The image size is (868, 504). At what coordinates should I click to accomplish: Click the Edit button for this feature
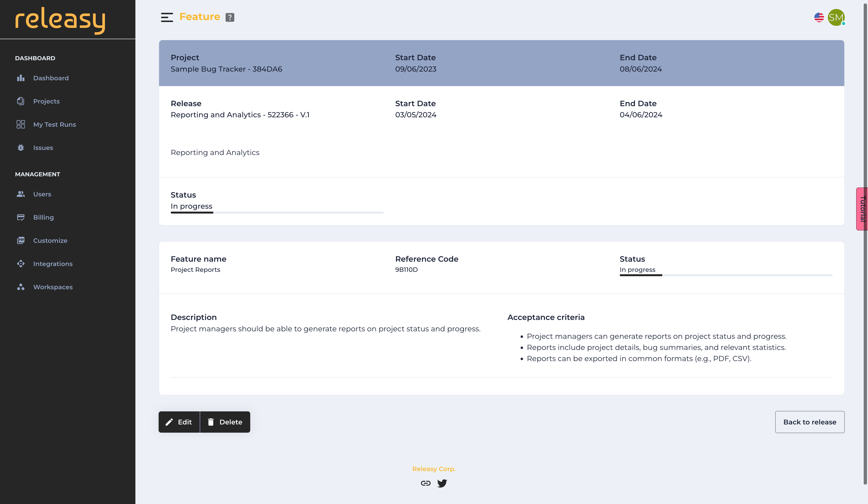(x=179, y=422)
